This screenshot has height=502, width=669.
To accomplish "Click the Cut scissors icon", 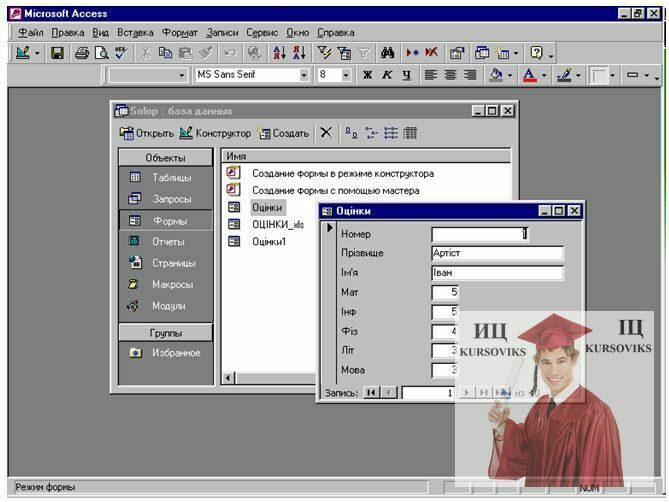I will [x=145, y=53].
